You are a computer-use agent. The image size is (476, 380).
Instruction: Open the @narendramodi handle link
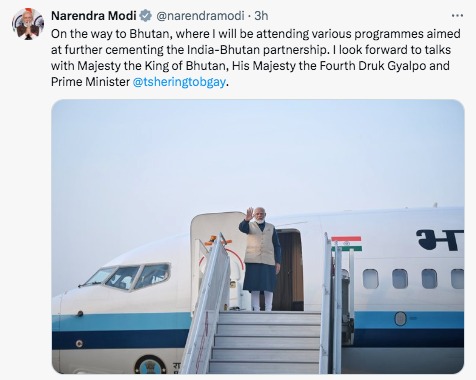click(200, 16)
